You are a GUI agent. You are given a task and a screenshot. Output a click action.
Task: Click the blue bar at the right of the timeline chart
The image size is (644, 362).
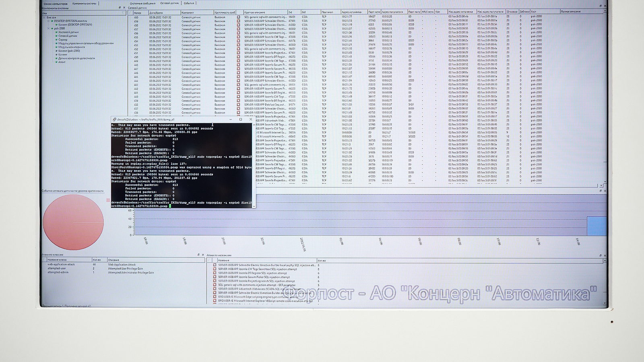pyautogui.click(x=597, y=226)
